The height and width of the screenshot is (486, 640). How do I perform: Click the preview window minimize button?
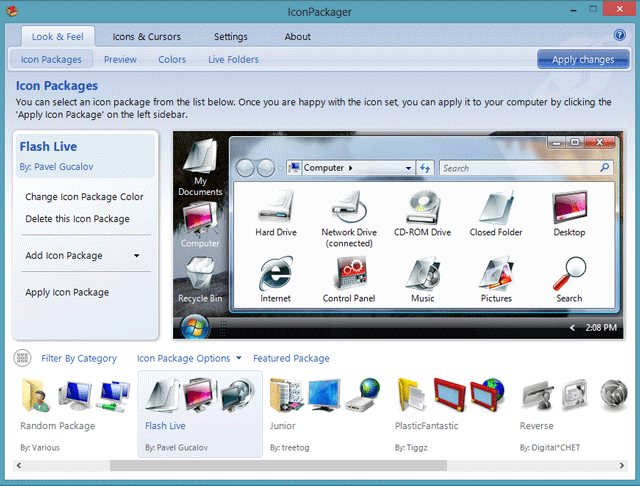pyautogui.click(x=556, y=142)
